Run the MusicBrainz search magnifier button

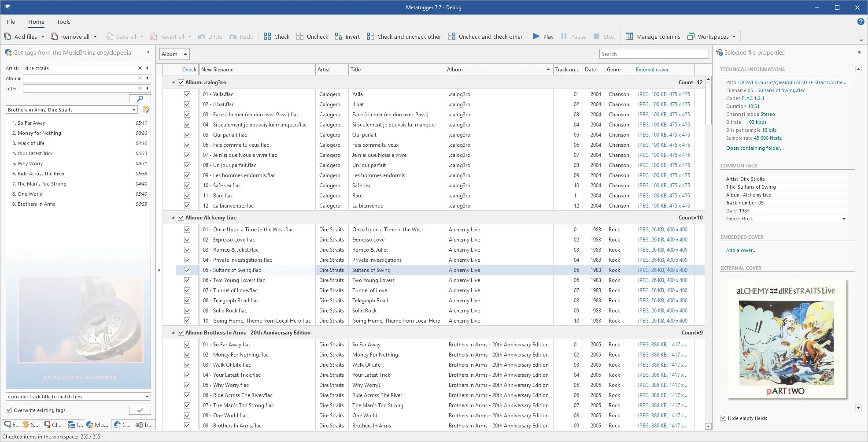(140, 99)
